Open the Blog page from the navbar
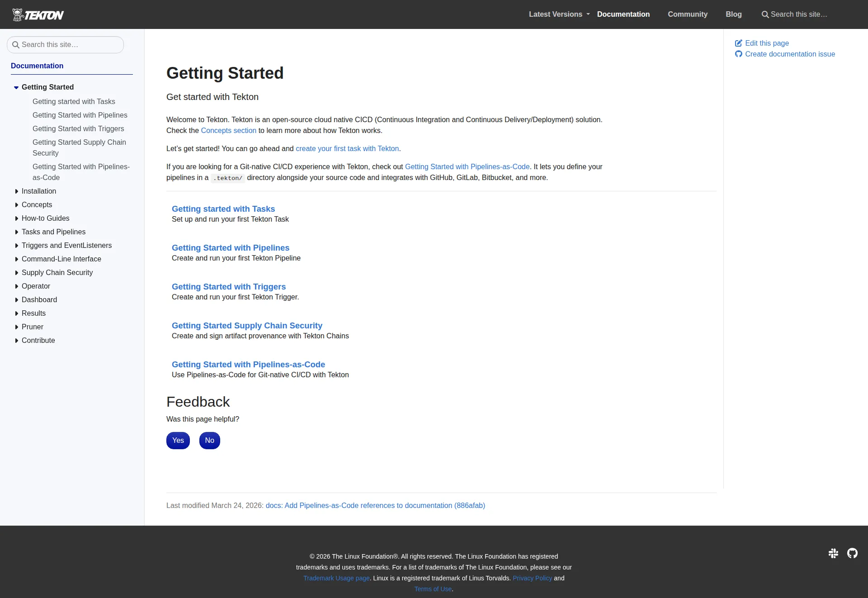The width and height of the screenshot is (868, 598). click(733, 14)
